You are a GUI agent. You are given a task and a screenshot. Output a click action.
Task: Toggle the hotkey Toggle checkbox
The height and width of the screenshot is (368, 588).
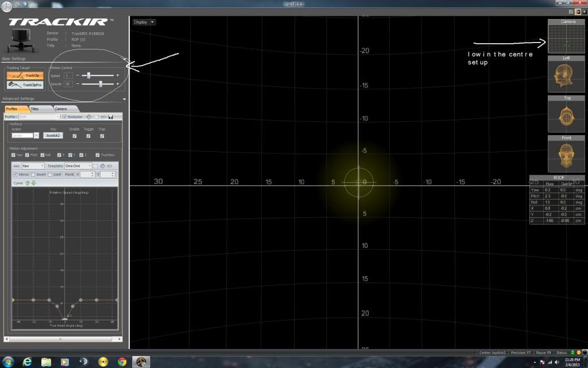88,136
